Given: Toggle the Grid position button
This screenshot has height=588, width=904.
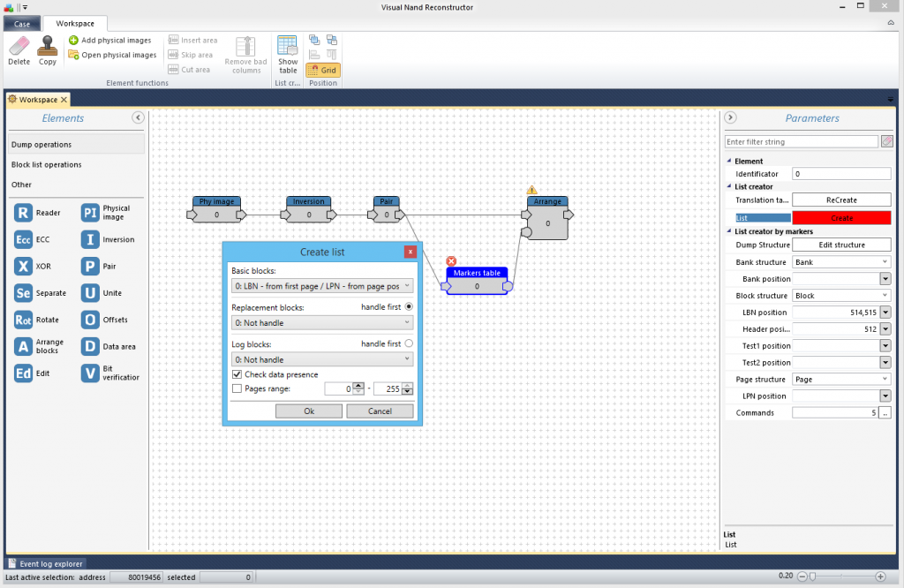Looking at the screenshot, I should [x=323, y=70].
